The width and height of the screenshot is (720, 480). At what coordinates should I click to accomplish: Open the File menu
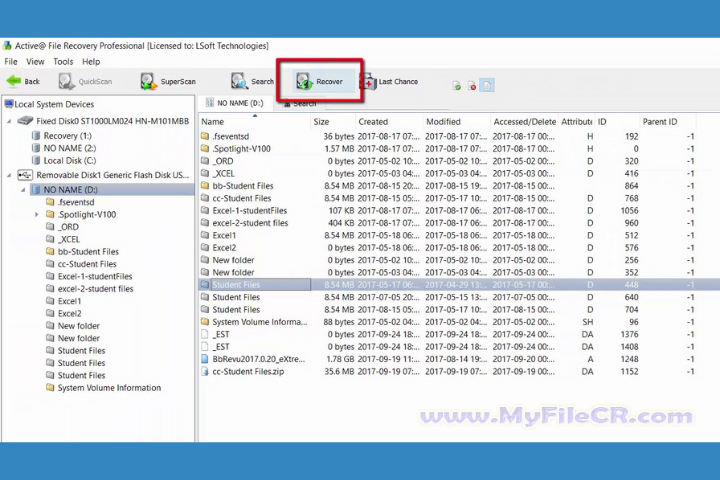click(11, 62)
